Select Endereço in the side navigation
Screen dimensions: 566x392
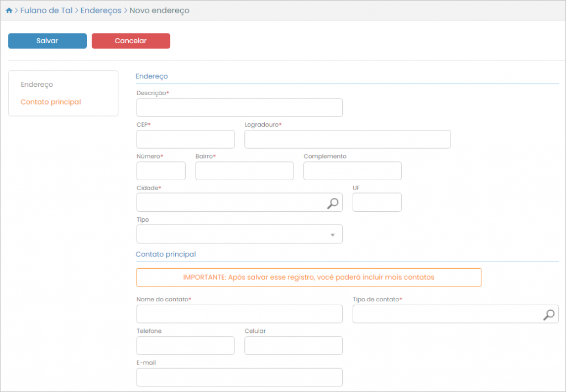[36, 85]
